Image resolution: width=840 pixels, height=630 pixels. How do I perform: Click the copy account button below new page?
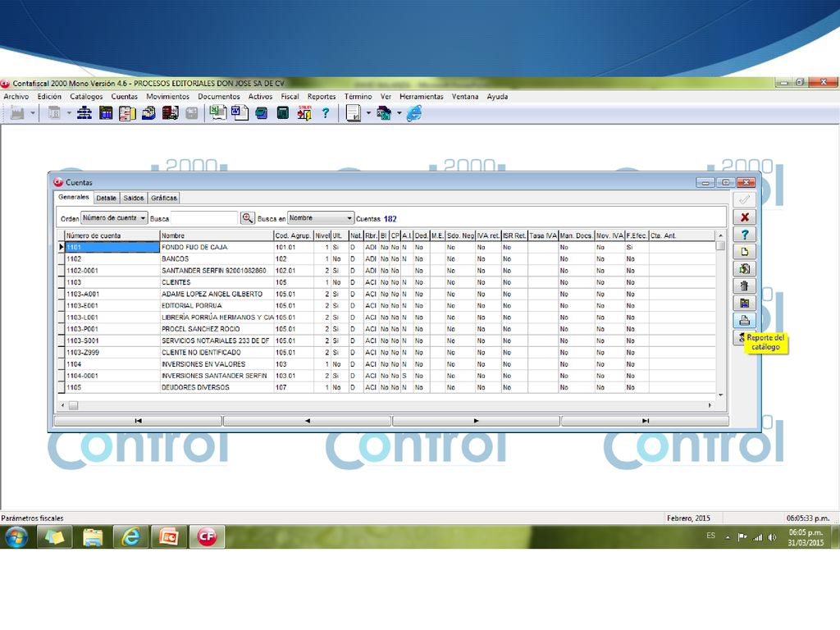pos(745,268)
